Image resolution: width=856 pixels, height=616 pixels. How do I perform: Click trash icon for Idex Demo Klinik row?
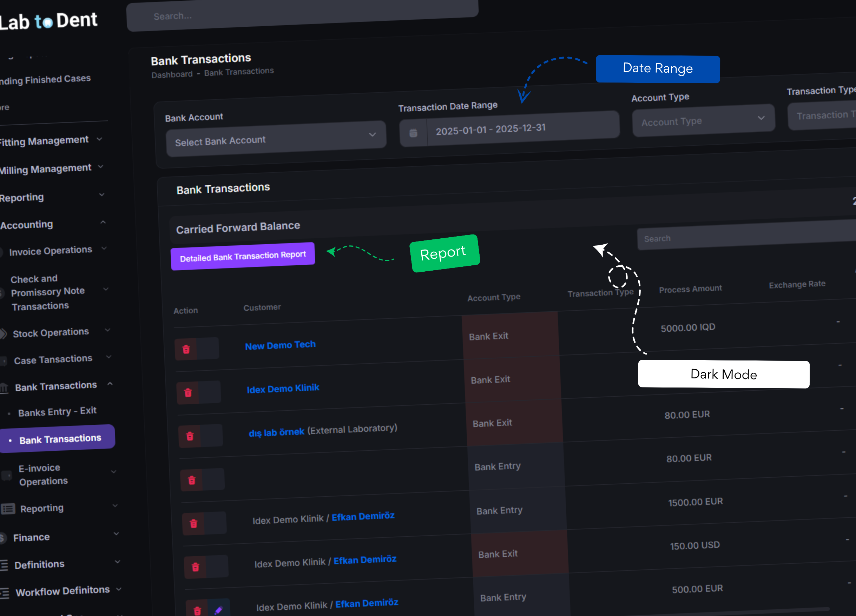click(188, 393)
